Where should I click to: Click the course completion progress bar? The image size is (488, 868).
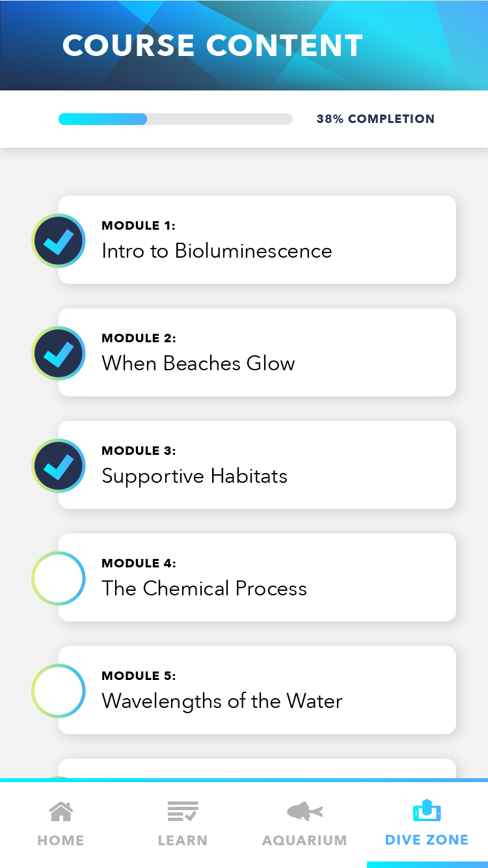point(176,119)
